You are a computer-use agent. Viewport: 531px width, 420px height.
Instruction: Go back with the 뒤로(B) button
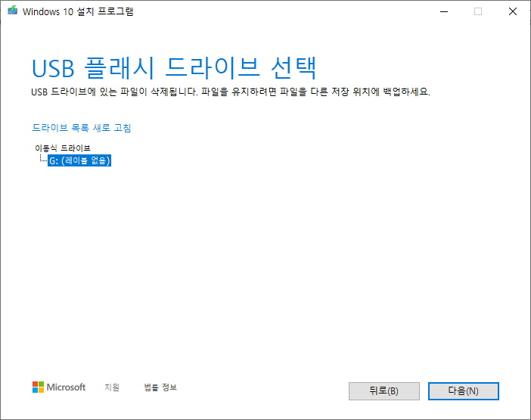pyautogui.click(x=384, y=391)
